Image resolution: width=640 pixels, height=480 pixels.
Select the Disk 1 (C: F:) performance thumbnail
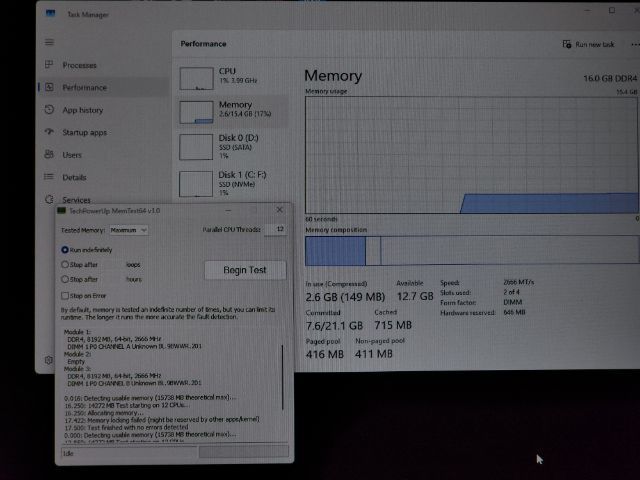pyautogui.click(x=196, y=184)
